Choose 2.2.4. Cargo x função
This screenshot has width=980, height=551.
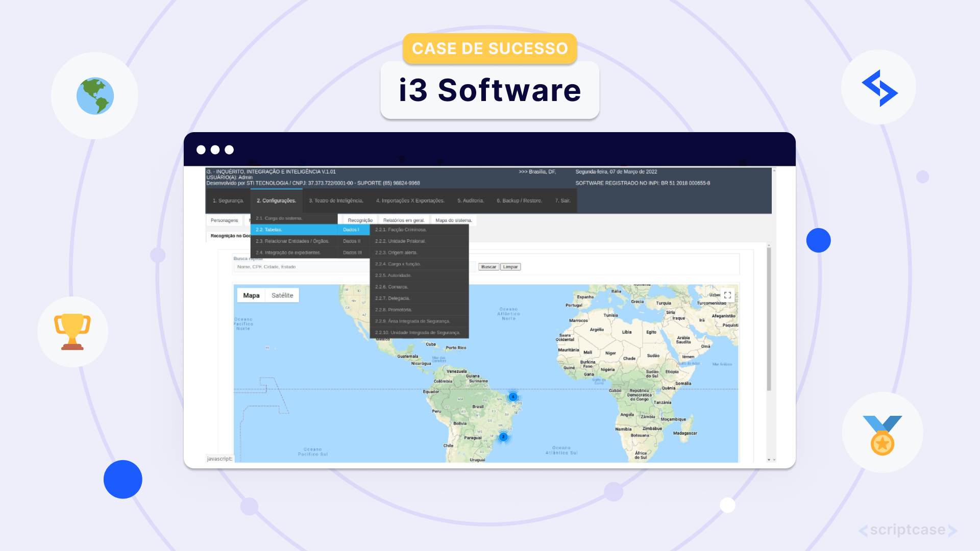tap(419, 264)
